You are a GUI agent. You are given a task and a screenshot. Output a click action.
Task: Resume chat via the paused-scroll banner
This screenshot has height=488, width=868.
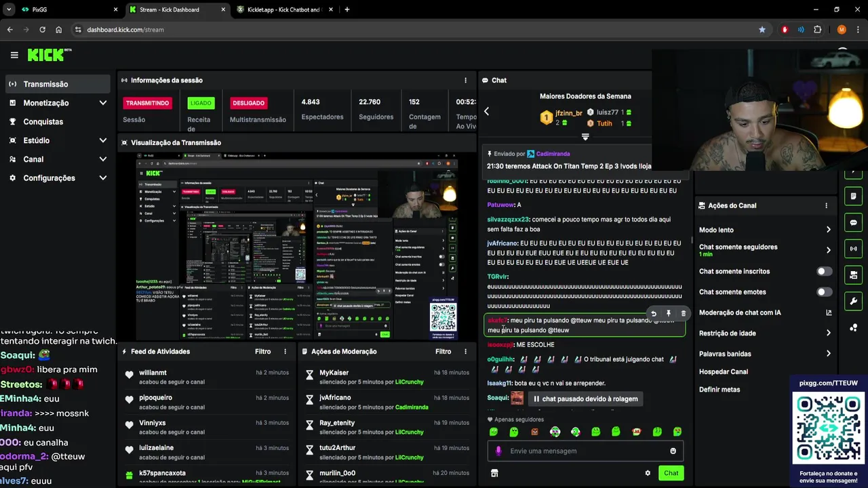pyautogui.click(x=585, y=399)
